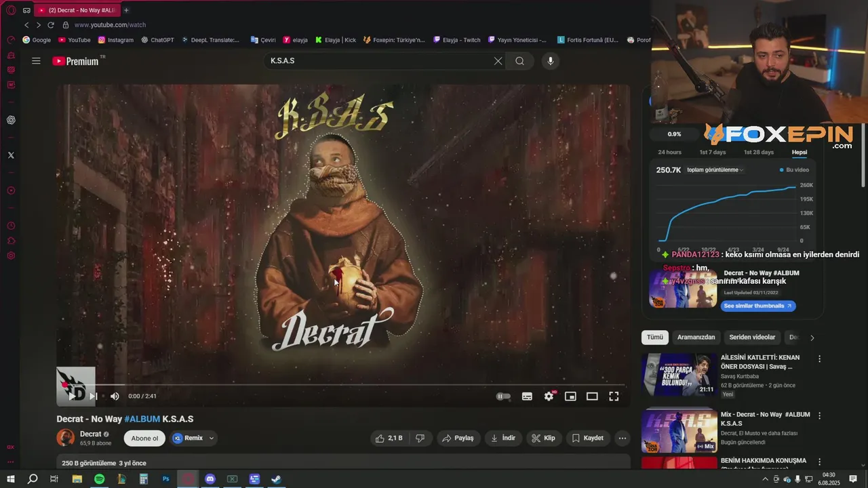The width and height of the screenshot is (868, 488).
Task: Select the 1st 28 days stats tab
Action: [x=759, y=152]
